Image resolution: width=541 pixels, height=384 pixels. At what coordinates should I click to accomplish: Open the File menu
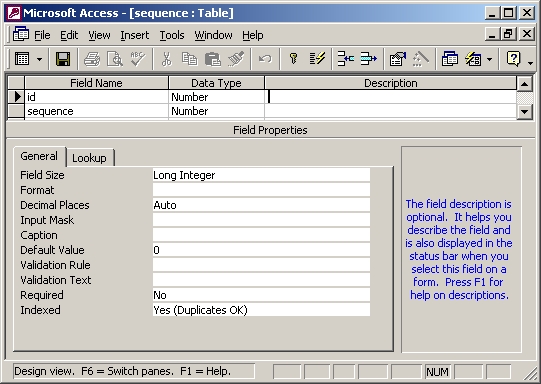pos(42,35)
